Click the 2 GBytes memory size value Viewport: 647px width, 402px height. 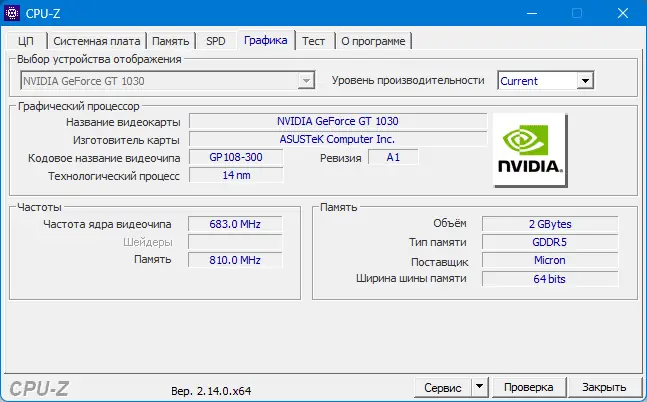click(x=550, y=224)
